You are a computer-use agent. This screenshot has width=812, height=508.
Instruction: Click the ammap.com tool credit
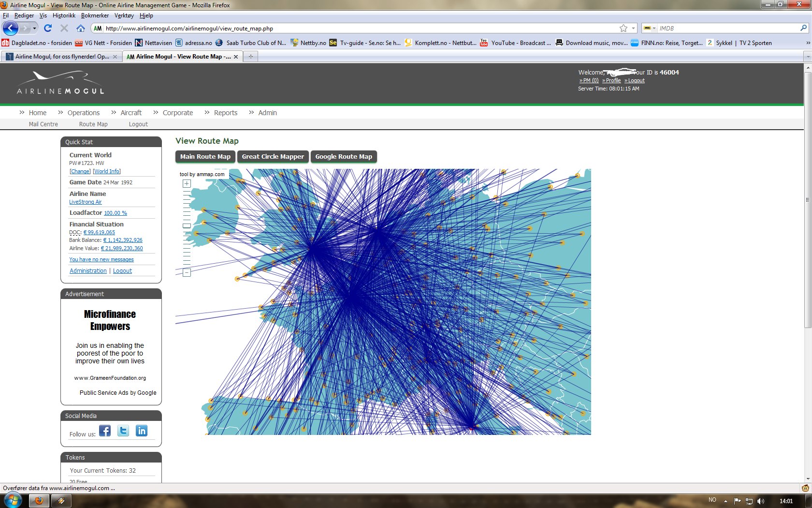(202, 174)
